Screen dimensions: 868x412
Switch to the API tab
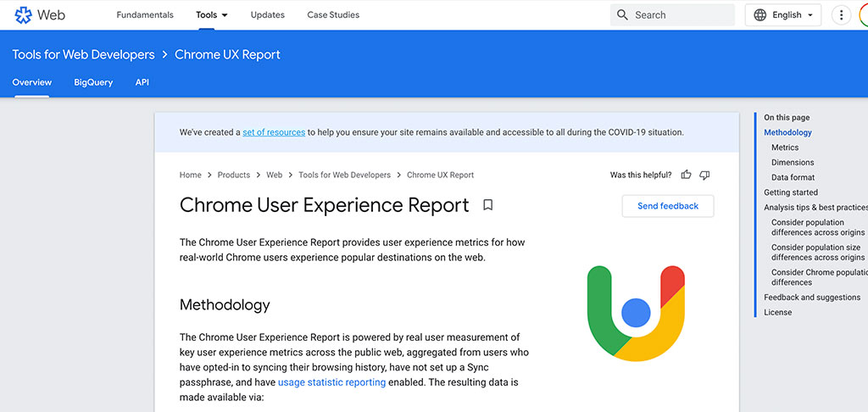click(x=142, y=82)
